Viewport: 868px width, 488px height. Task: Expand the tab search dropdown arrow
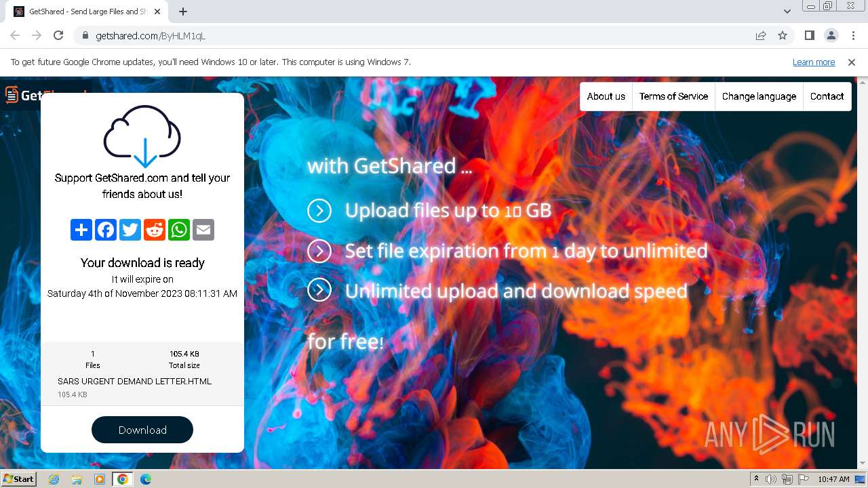coord(787,12)
